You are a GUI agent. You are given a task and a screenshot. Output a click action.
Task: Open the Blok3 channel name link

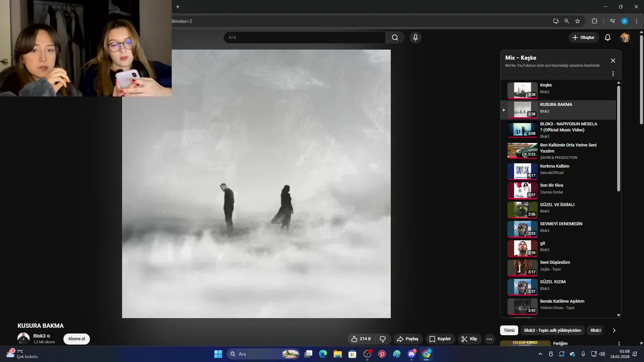pos(39,336)
